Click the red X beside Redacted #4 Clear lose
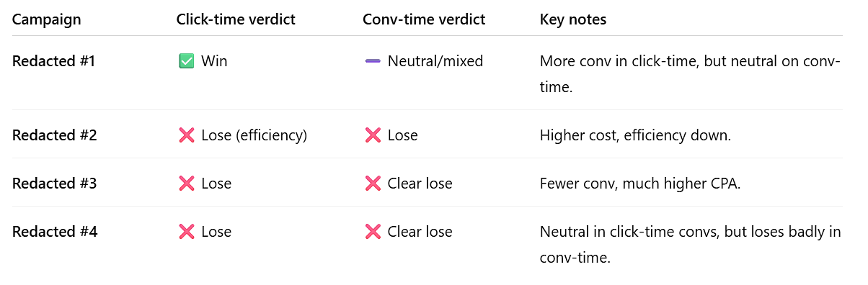868x285 pixels. (x=373, y=232)
